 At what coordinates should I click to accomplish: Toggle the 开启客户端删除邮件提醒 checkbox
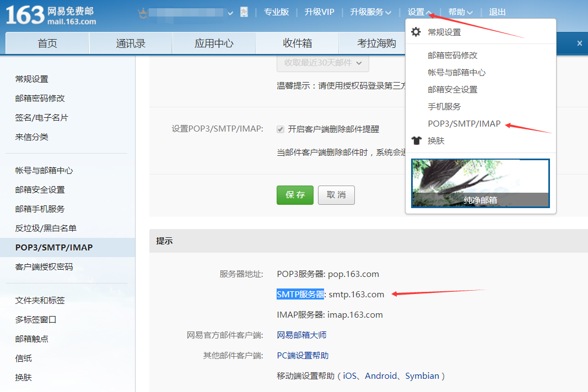coord(280,129)
